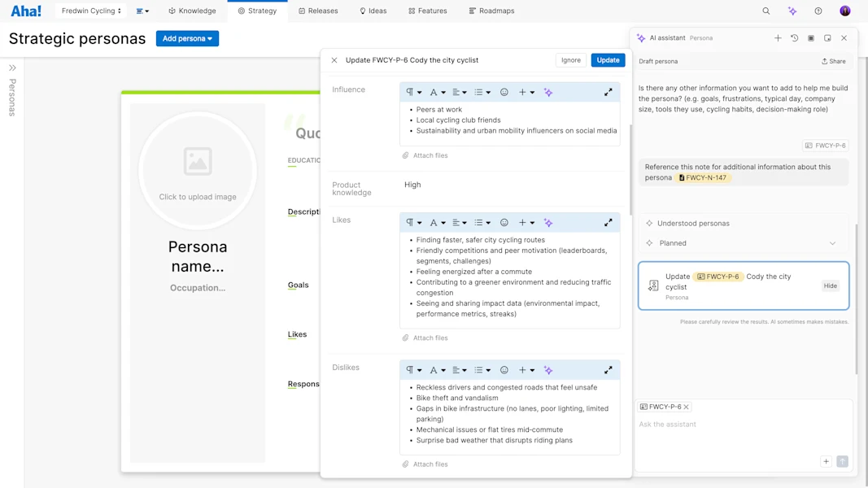Open alignment dropdown in Influence toolbar
868x488 pixels.
click(x=460, y=93)
